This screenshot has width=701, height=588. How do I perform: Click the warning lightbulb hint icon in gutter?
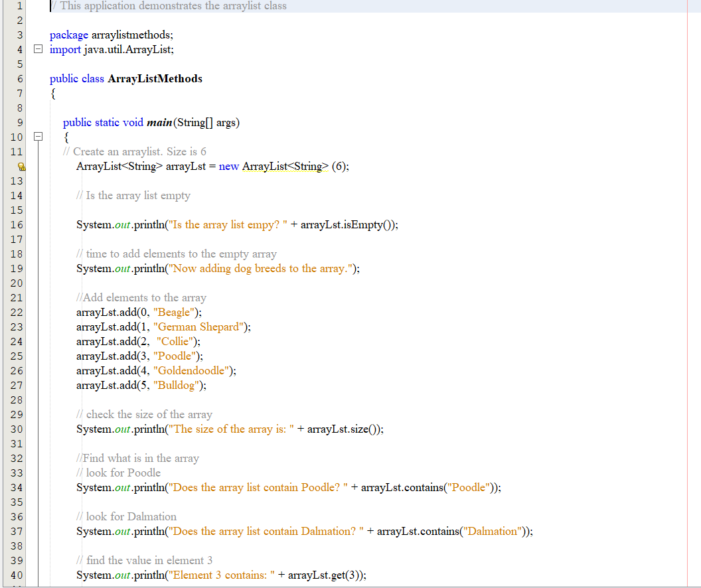click(x=21, y=167)
